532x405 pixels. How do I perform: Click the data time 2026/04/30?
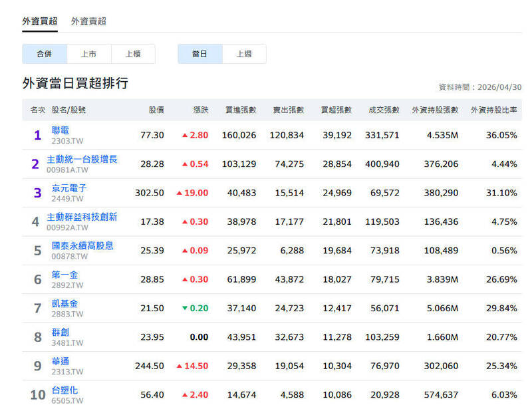point(499,87)
